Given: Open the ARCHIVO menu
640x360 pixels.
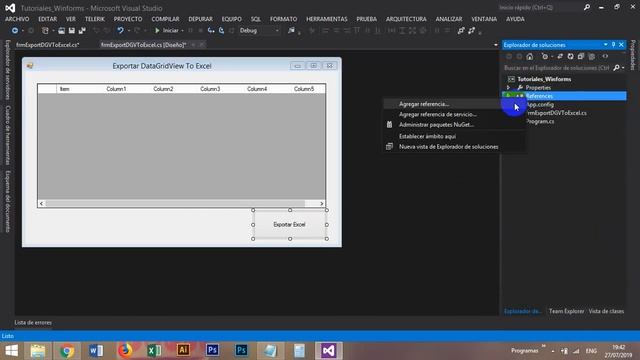Looking at the screenshot, I should (17, 19).
